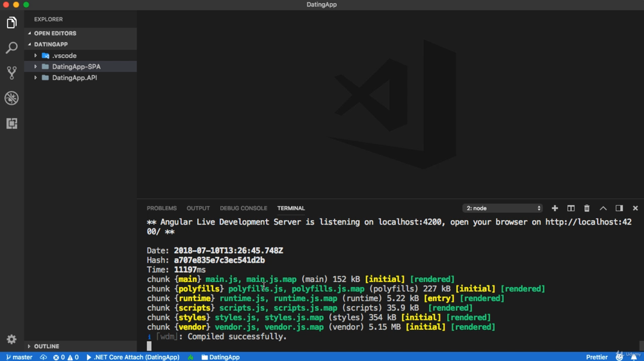Open the Source Control view
644x361 pixels.
tap(12, 73)
